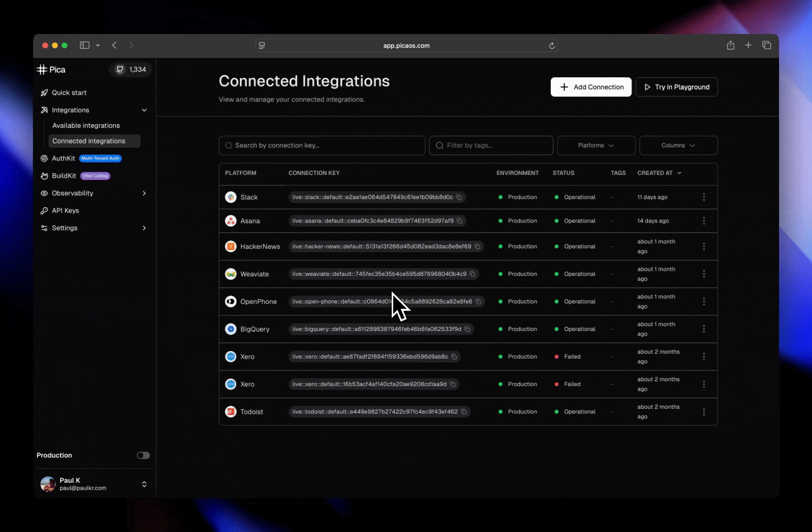Open the OpenPhone row three-dot menu

click(704, 301)
